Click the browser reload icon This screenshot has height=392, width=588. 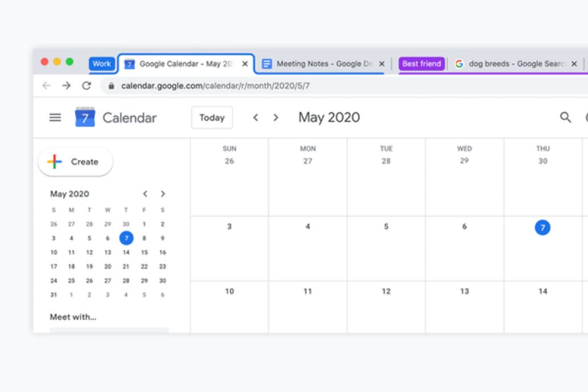pos(87,85)
